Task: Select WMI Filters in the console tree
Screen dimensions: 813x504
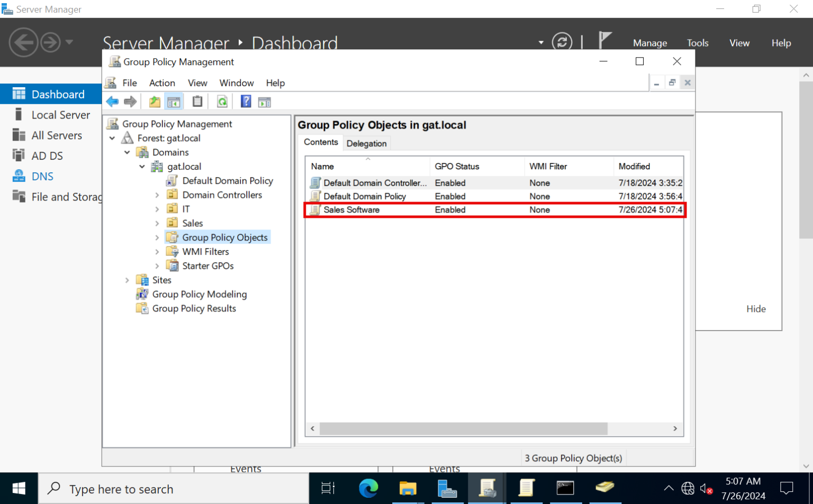Action: (x=205, y=251)
